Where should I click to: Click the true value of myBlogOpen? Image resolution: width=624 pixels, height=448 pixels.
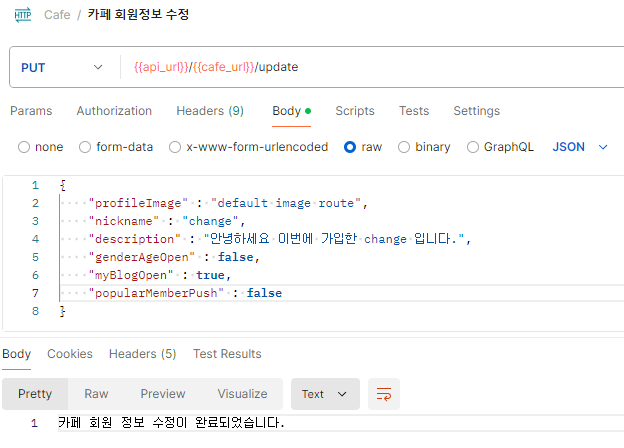(x=210, y=275)
